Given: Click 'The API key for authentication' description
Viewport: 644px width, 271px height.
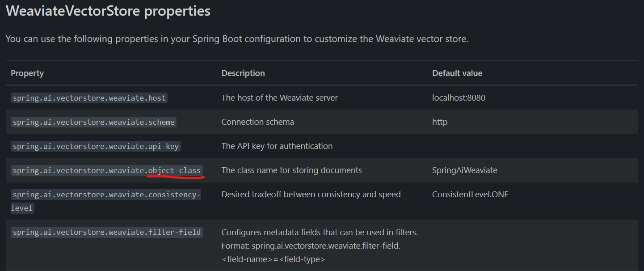Looking at the screenshot, I should (x=277, y=146).
